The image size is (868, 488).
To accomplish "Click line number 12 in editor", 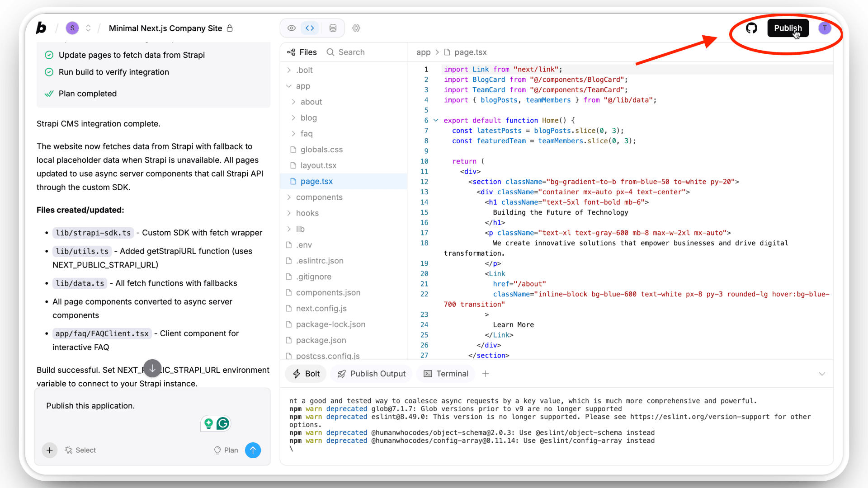I will point(424,182).
